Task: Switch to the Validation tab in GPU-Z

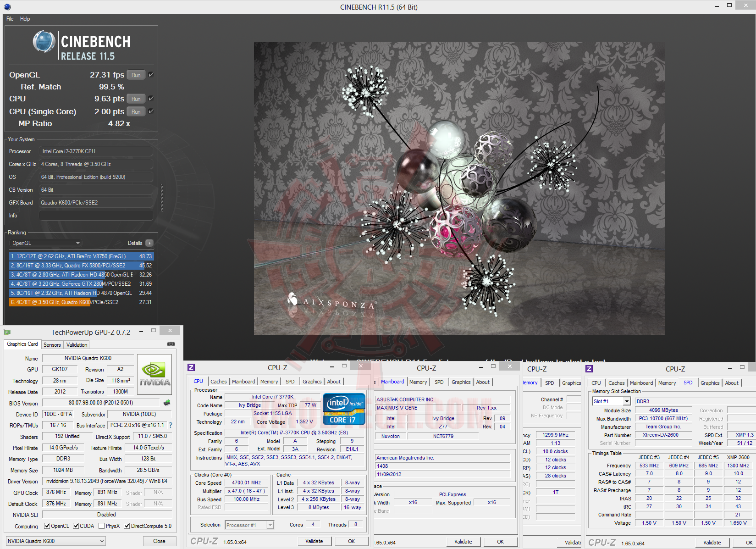Action: pos(77,345)
